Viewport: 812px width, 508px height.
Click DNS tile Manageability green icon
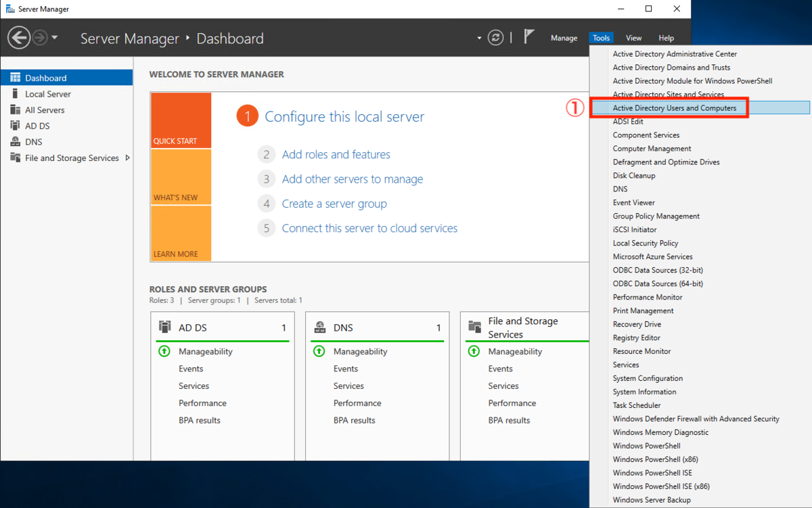click(x=319, y=351)
